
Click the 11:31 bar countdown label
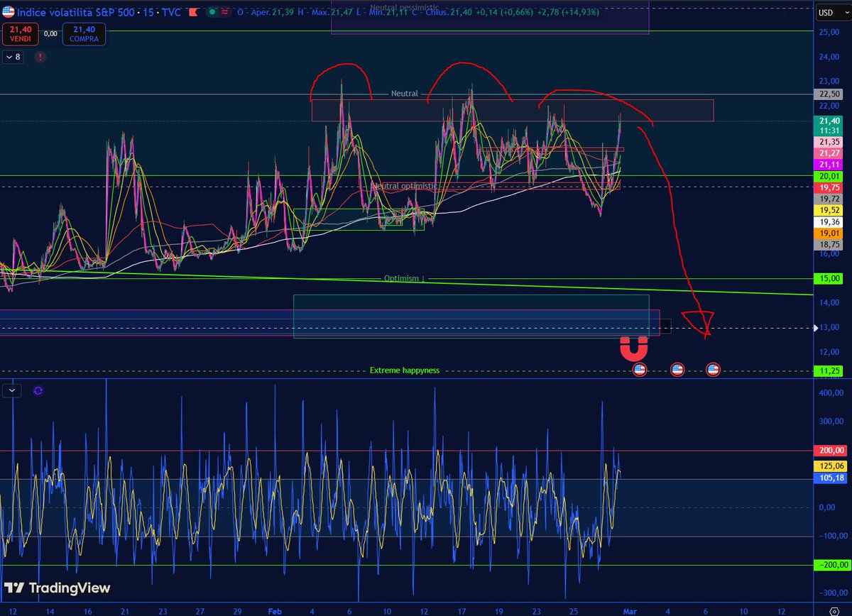829,131
